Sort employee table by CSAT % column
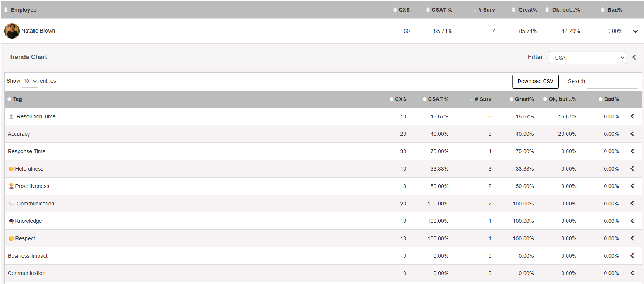Image resolution: width=644 pixels, height=284 pixels. coord(439,10)
